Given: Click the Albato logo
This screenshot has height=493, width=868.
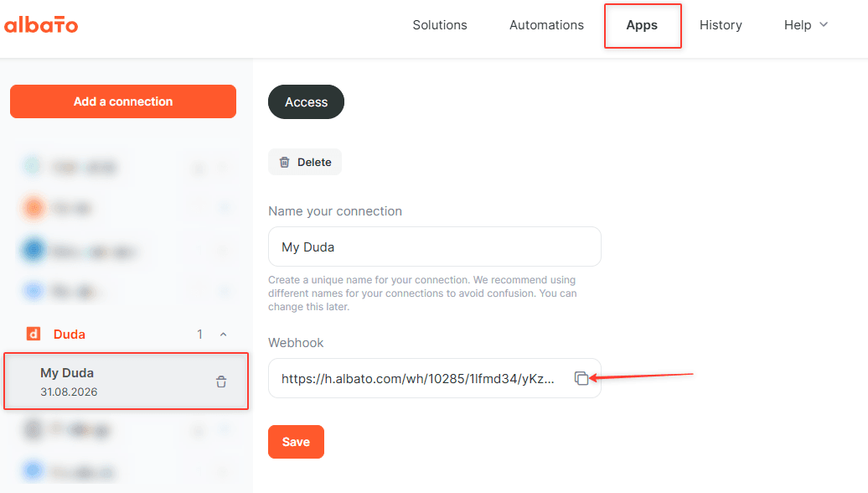Looking at the screenshot, I should pyautogui.click(x=41, y=25).
